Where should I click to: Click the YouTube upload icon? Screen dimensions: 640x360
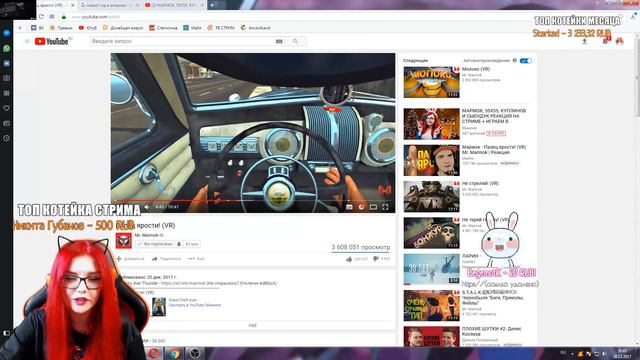pyautogui.click(x=584, y=41)
